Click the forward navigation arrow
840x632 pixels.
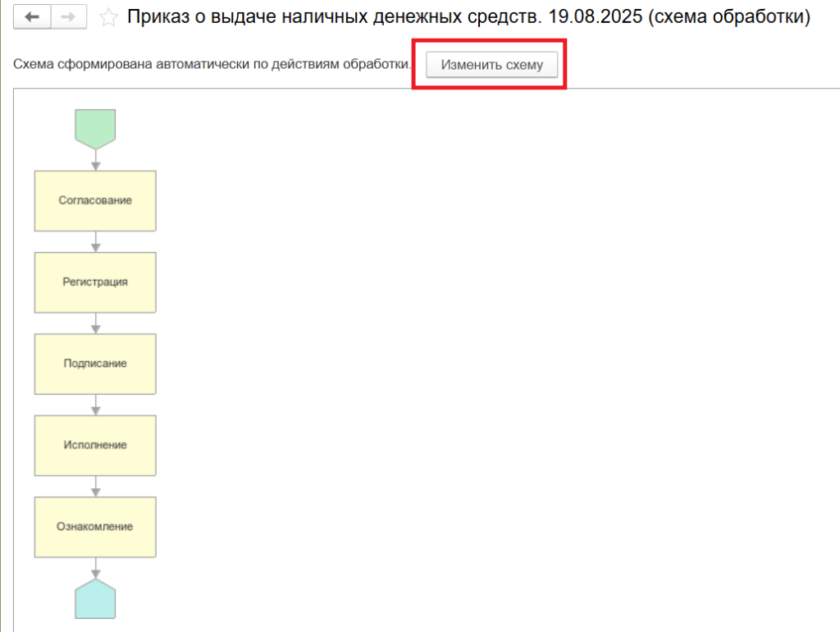click(70, 17)
